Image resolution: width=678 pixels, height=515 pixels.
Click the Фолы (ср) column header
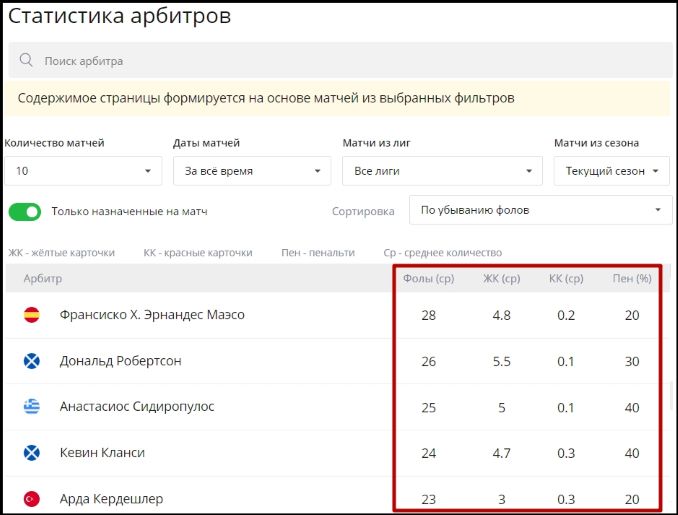point(429,278)
